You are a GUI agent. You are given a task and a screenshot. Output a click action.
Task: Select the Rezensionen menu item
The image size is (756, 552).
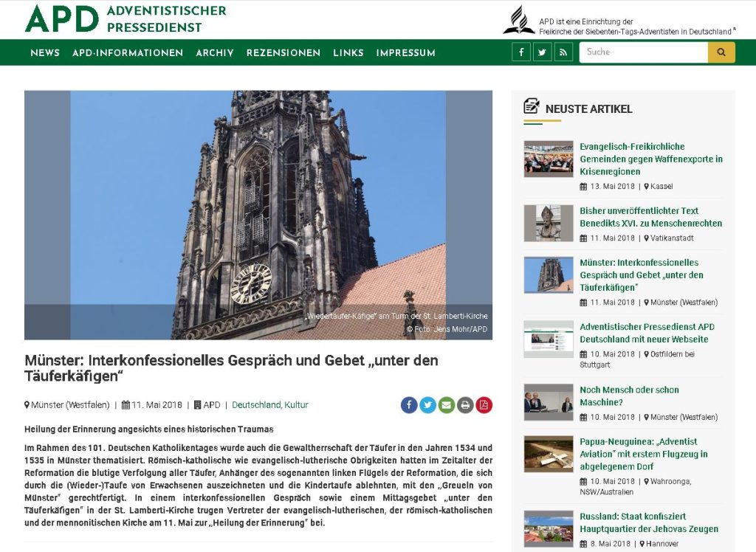tap(283, 53)
